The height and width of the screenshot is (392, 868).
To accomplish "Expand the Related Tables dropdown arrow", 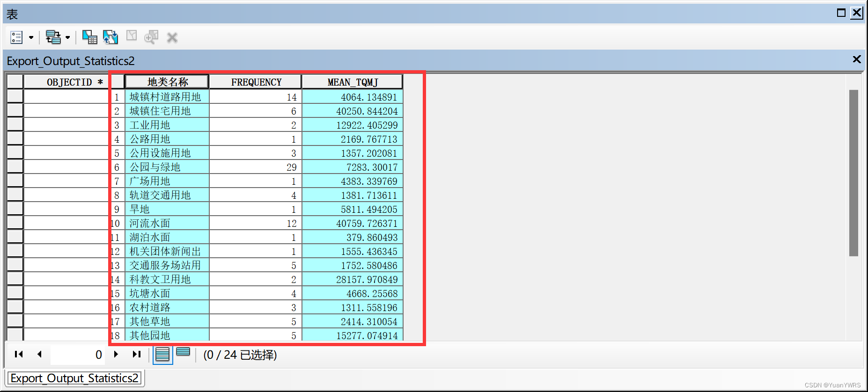I will pos(68,37).
